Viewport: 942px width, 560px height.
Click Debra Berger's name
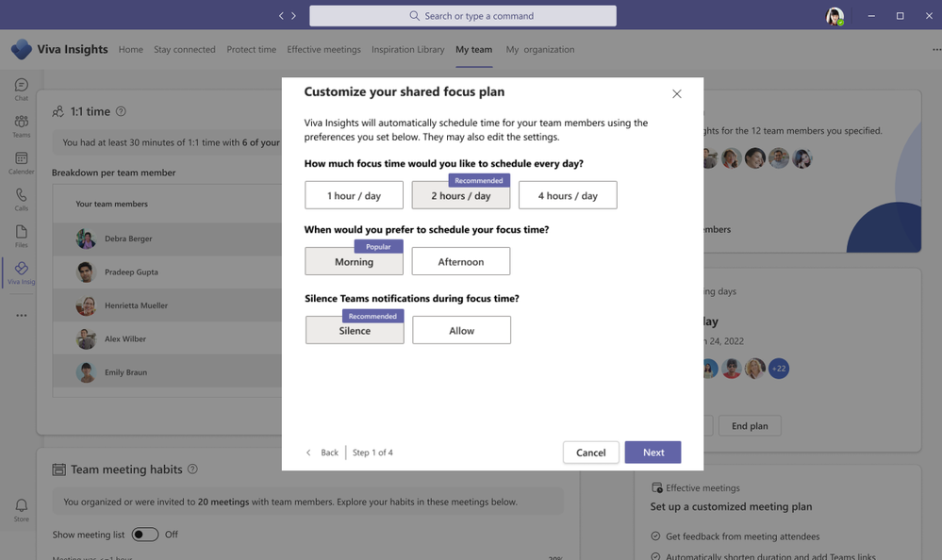(x=128, y=239)
